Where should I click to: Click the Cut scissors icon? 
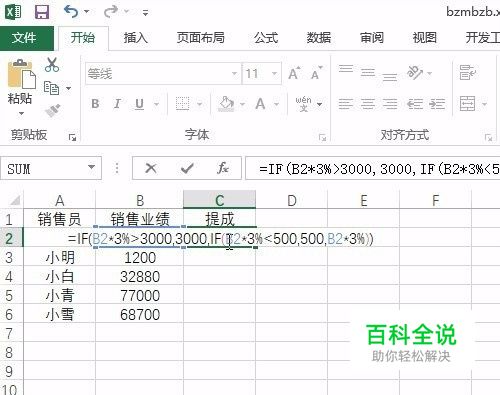coord(52,65)
